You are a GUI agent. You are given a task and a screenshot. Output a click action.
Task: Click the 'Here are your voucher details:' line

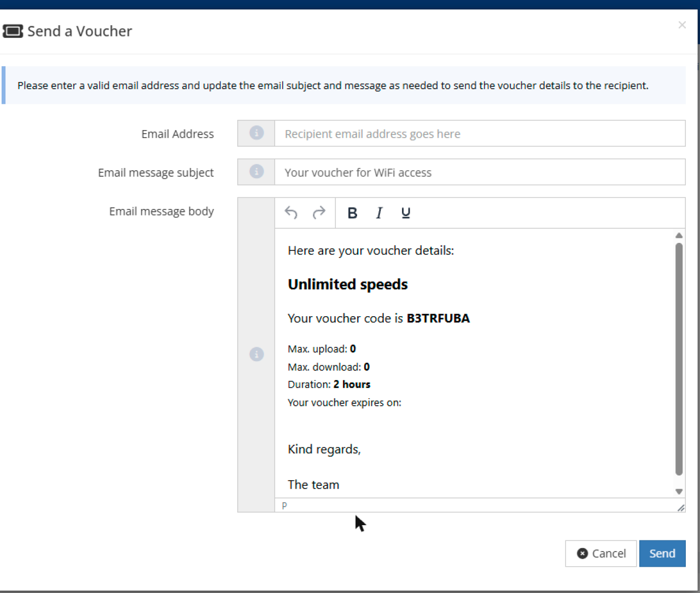coord(371,251)
